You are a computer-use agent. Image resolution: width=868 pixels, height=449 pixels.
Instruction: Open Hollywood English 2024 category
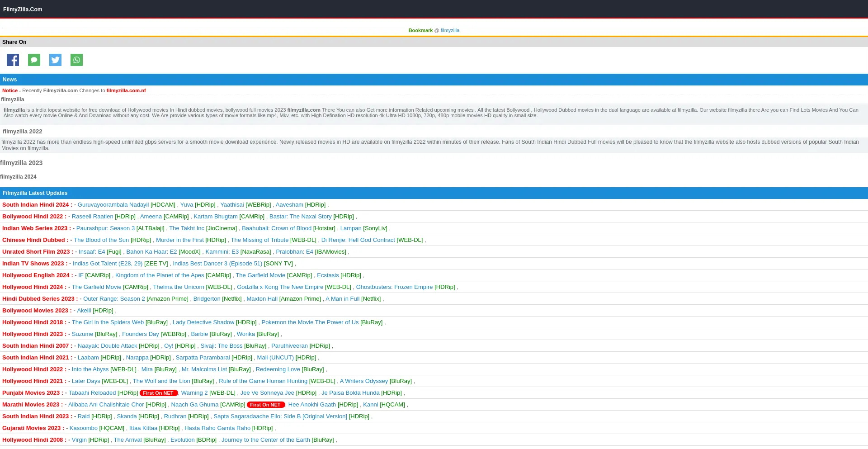coord(36,275)
